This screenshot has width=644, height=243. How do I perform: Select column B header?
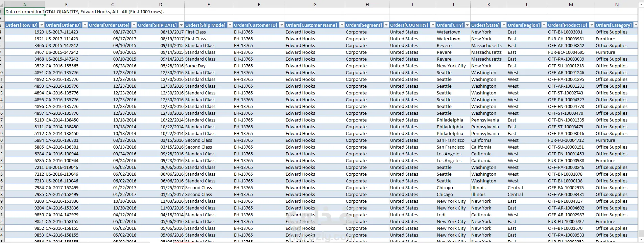coord(66,4)
